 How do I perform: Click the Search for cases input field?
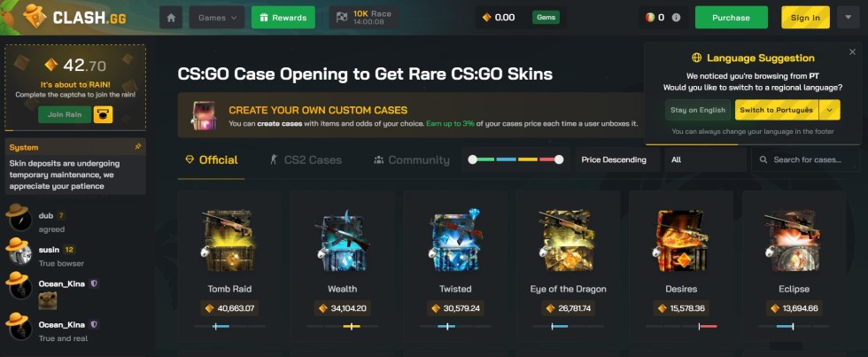point(805,159)
